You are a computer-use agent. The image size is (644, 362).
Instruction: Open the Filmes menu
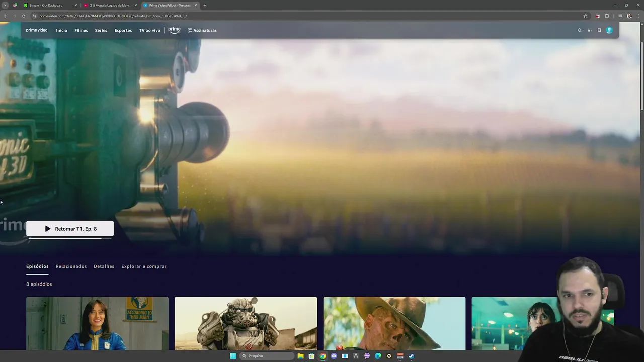click(x=81, y=30)
